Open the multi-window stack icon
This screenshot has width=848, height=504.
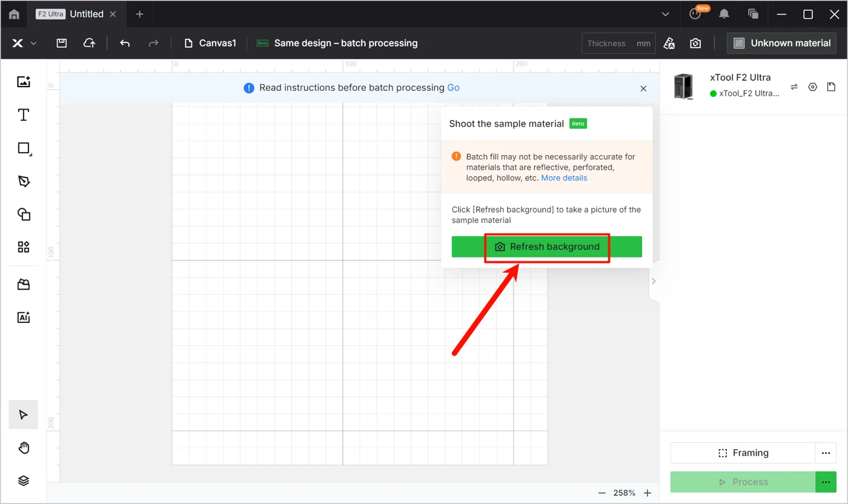[753, 14]
